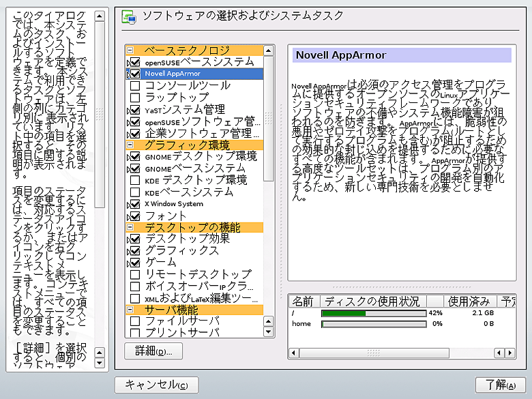Click disk usage table scroll-left arrow
The width and height of the screenshot is (532, 399).
click(x=294, y=353)
